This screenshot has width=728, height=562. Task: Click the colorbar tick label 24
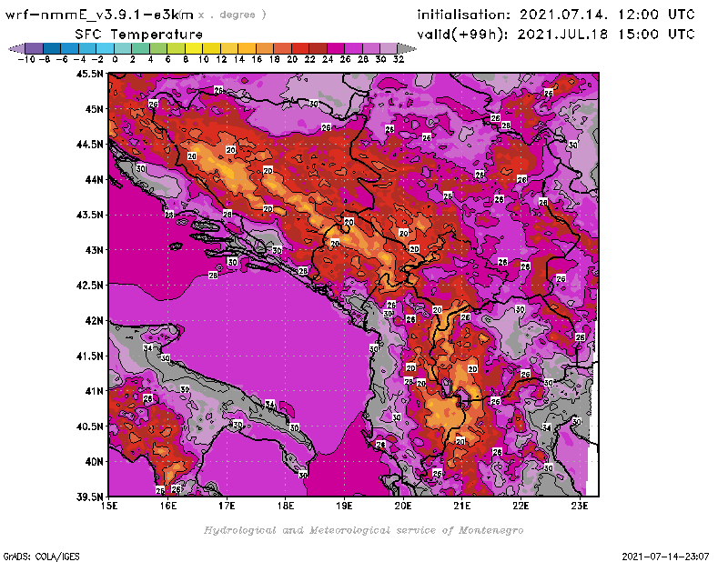point(328,59)
